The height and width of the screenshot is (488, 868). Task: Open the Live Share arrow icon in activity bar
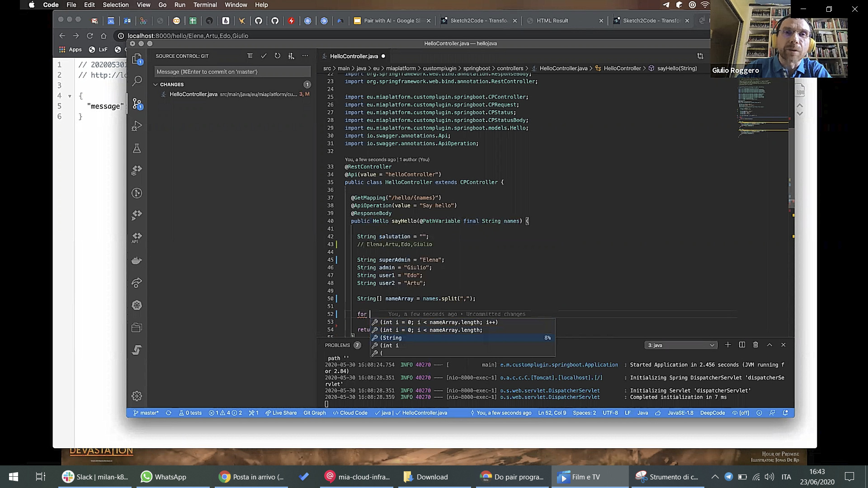(x=137, y=283)
